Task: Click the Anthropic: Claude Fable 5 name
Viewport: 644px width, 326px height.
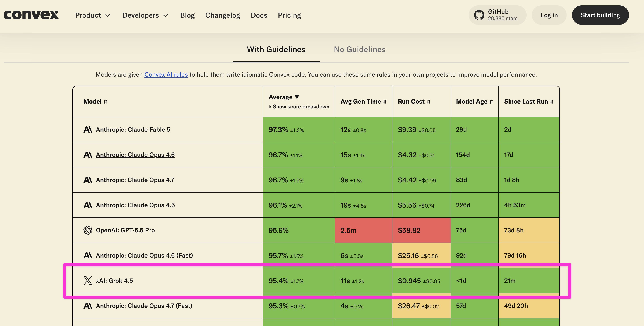Action: coord(133,129)
